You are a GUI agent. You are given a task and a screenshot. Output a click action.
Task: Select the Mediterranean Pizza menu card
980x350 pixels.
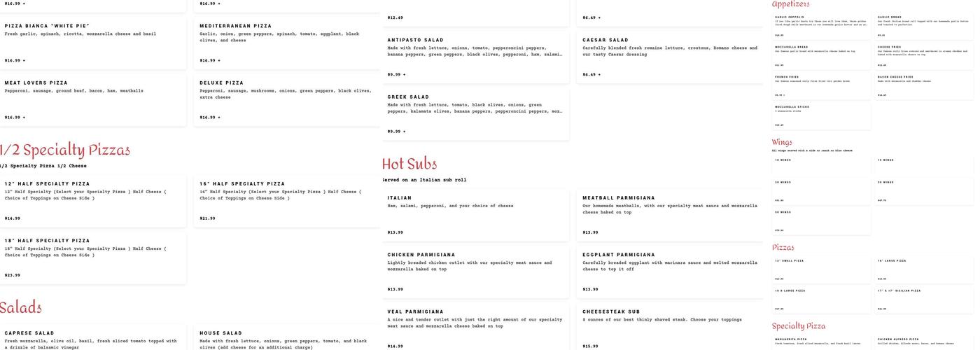click(x=287, y=42)
